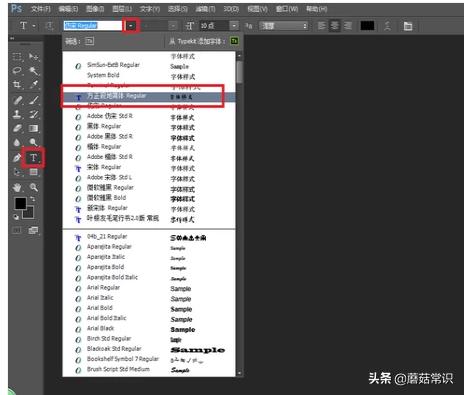Toggle the Character and Paragraph panels

tap(408, 26)
